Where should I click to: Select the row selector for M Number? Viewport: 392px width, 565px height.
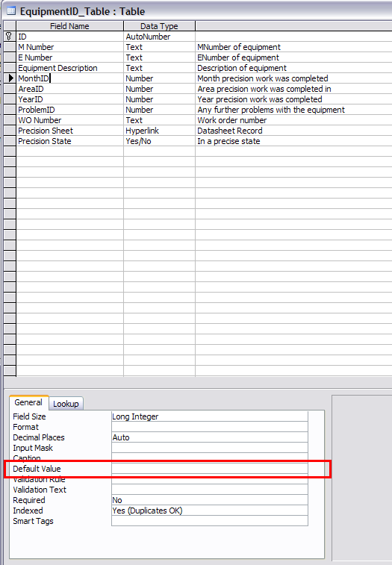[x=10, y=47]
